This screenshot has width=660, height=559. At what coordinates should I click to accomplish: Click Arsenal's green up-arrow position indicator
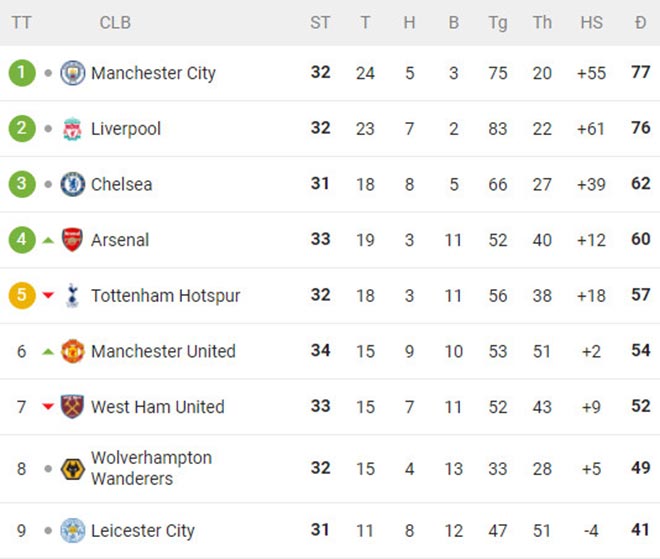coord(48,240)
